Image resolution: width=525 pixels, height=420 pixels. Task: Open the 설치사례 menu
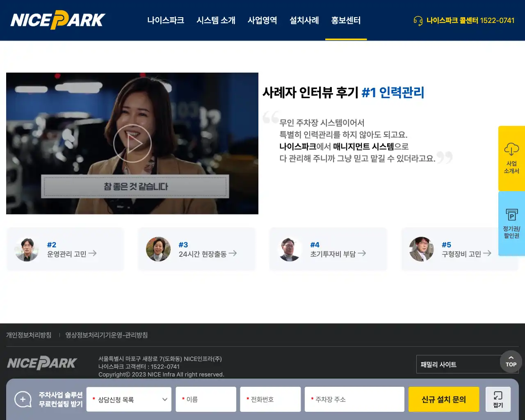coord(304,20)
